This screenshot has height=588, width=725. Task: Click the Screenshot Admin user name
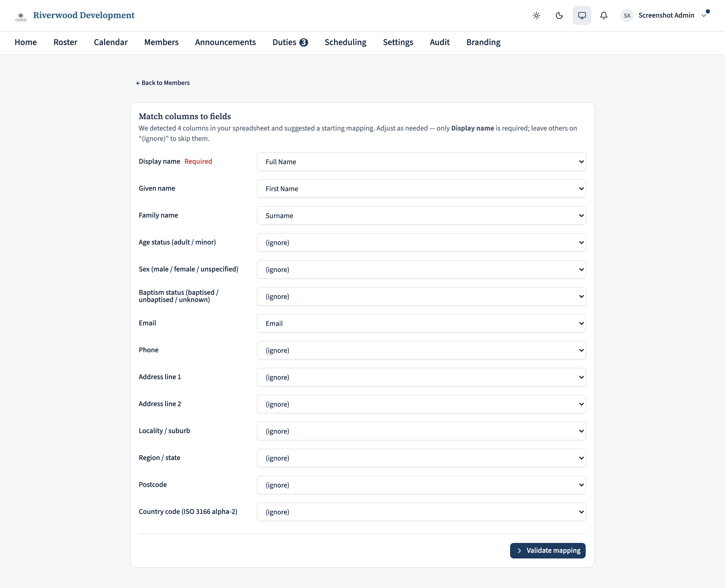pyautogui.click(x=666, y=15)
